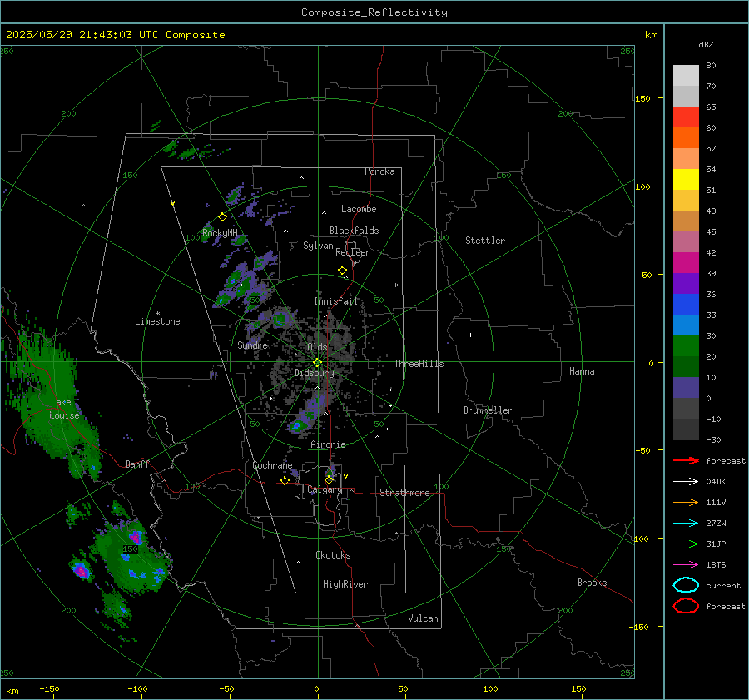Click the Blackfalds label
This screenshot has height=700, width=749.
coord(354,231)
